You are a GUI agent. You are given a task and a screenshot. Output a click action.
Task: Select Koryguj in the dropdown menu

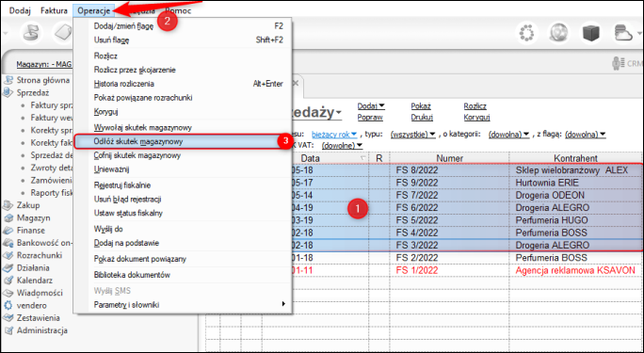[x=183, y=112]
